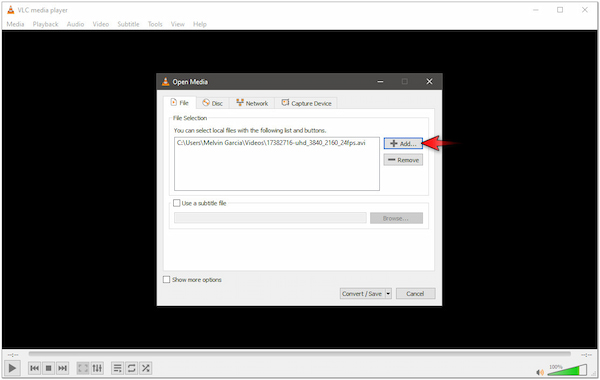Screen dimensions: 600x380
Task: Switch to the Capture Device tab
Action: pyautogui.click(x=306, y=103)
